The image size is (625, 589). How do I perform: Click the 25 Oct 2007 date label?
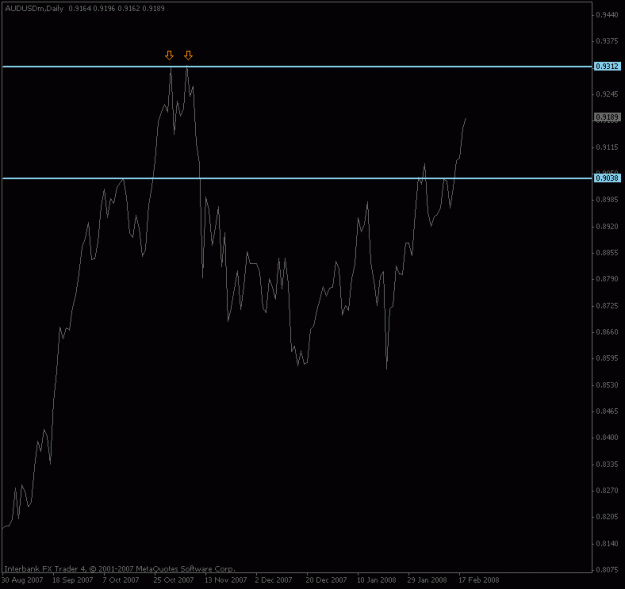[174, 580]
